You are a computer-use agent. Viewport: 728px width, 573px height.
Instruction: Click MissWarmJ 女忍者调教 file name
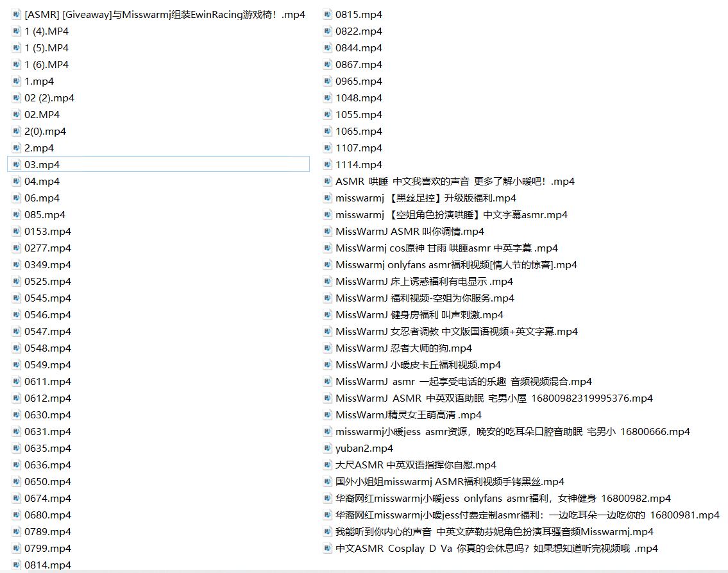tap(457, 332)
